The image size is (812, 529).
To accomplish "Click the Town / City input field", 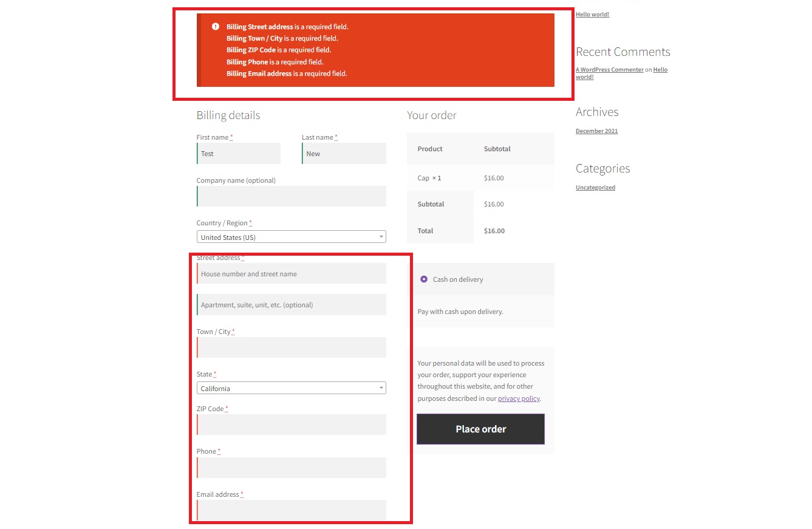I will pos(291,347).
